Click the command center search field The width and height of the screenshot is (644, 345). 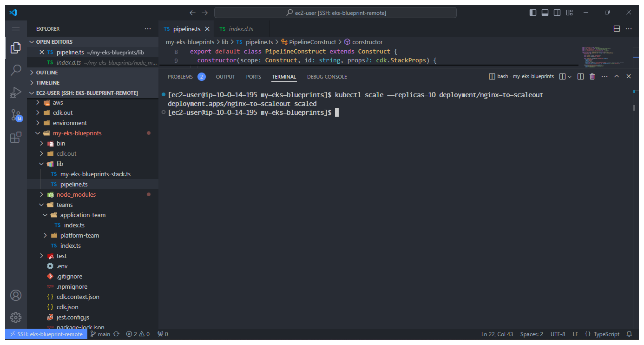click(x=335, y=13)
